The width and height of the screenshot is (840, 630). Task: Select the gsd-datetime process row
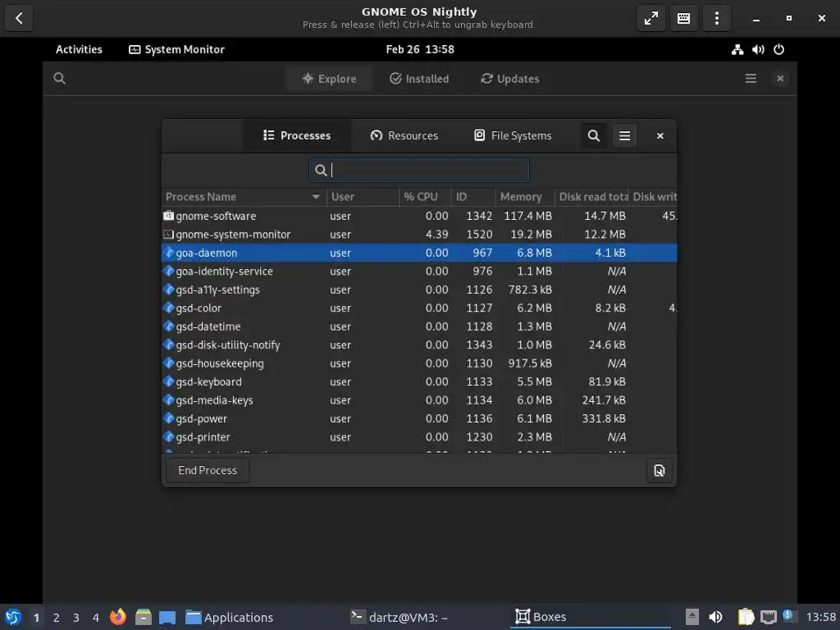pyautogui.click(x=419, y=326)
